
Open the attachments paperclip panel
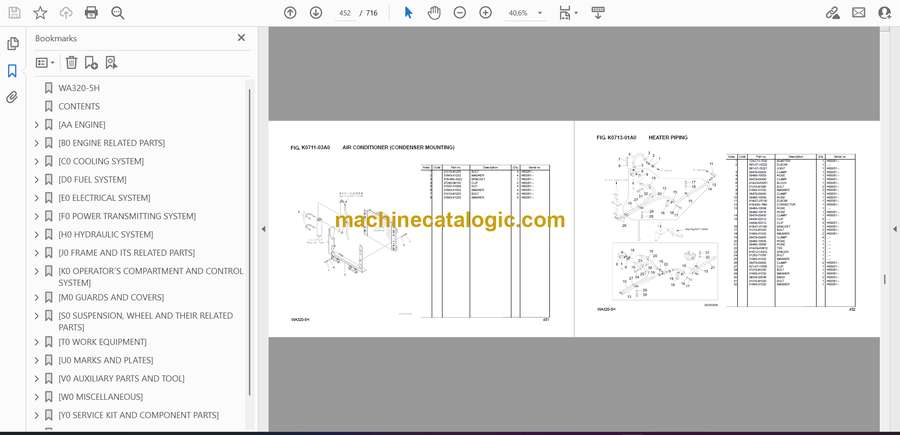(12, 97)
